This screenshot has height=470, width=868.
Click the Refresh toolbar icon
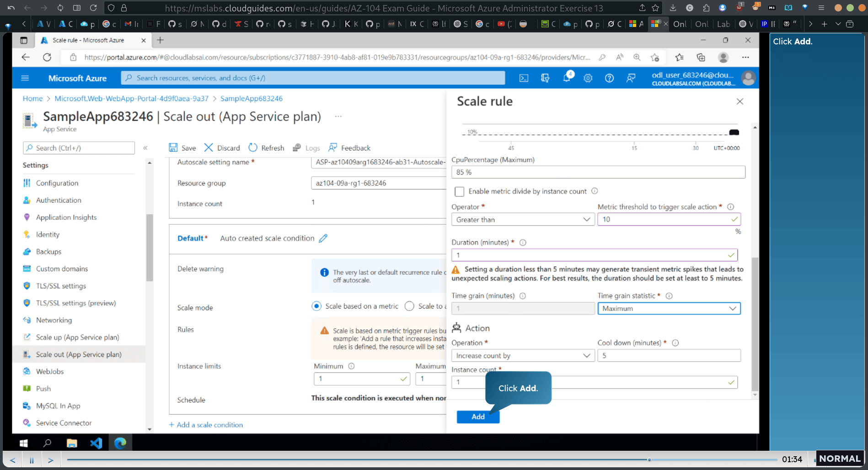253,147
